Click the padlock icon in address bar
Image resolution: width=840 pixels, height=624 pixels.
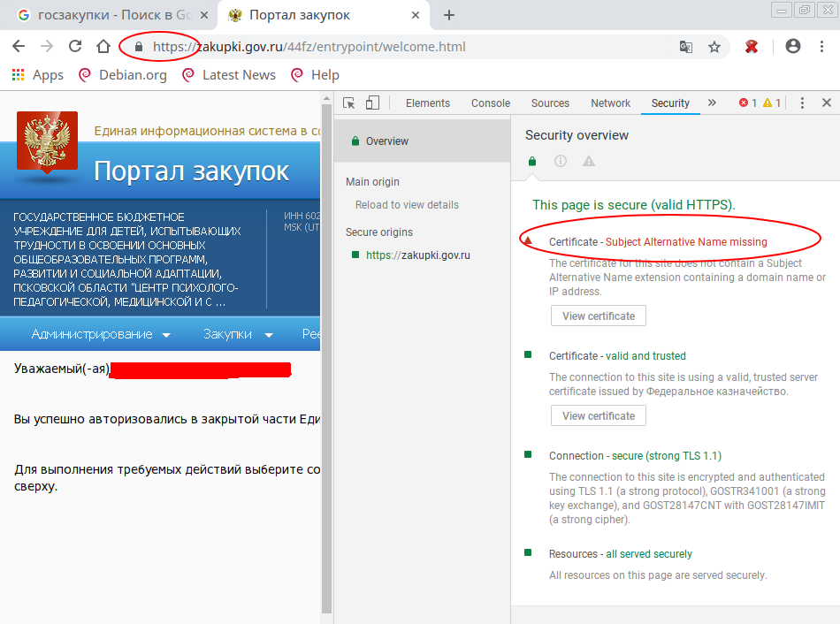tap(139, 47)
